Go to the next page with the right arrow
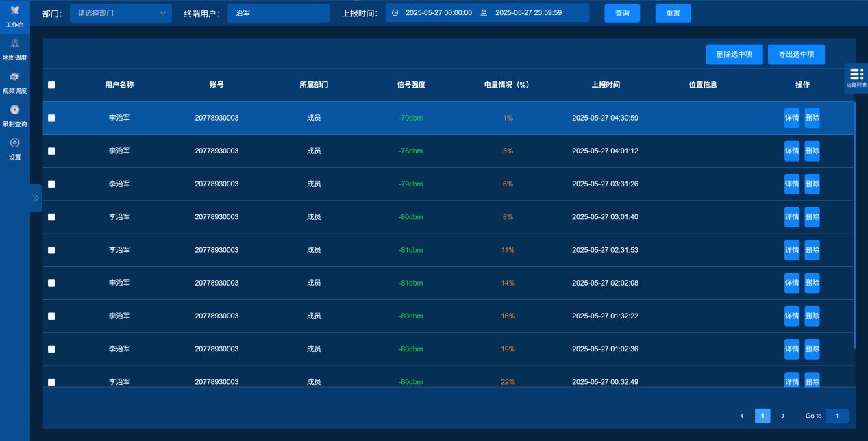Screen dimensions: 868x441 coord(783,416)
